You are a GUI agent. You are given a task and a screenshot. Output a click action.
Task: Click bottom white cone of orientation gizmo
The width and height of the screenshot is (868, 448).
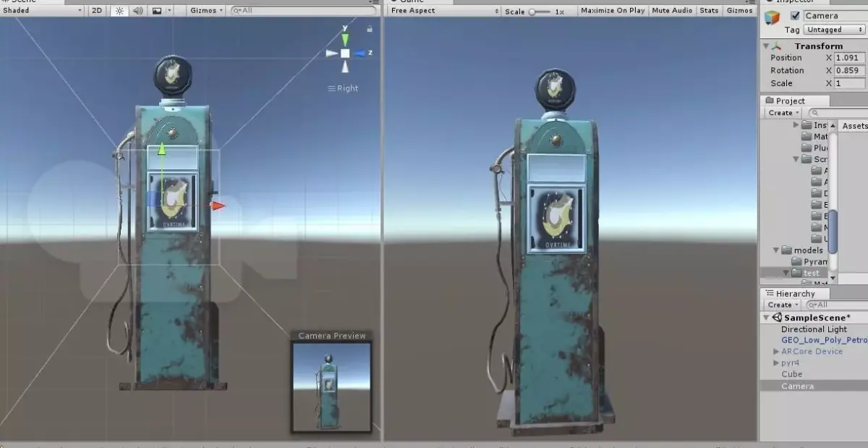click(345, 67)
